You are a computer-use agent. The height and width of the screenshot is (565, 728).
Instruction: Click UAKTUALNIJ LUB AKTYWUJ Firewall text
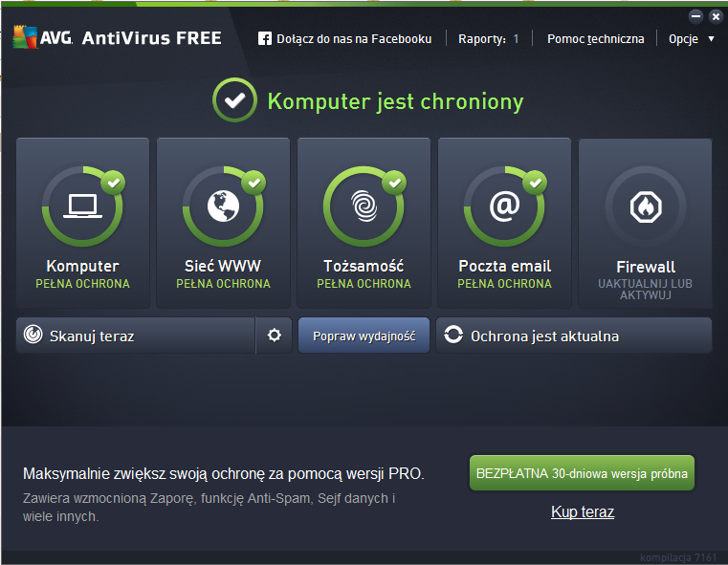[x=646, y=289]
